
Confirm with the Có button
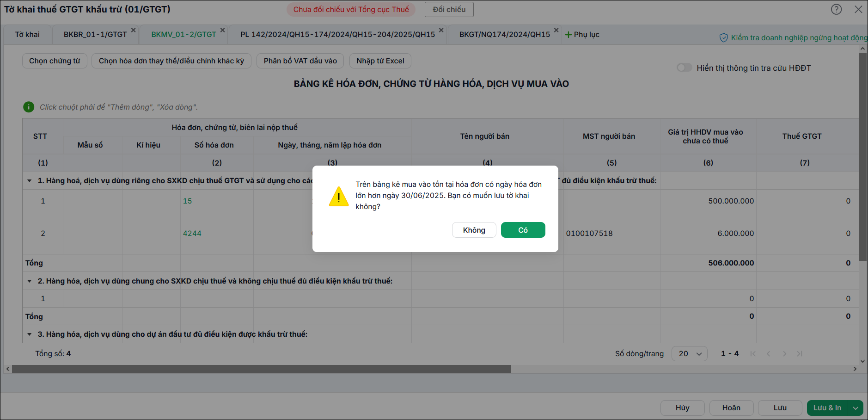tap(523, 230)
